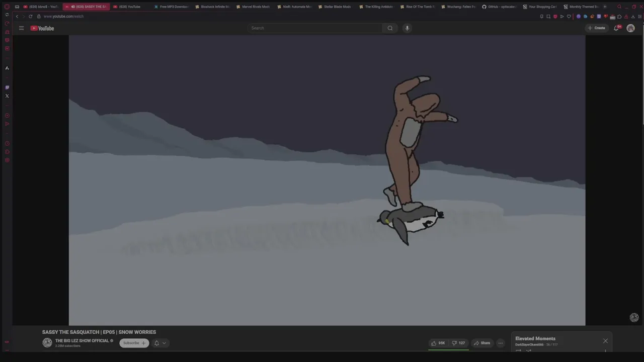The width and height of the screenshot is (644, 362).
Task: Start voice search with the microphone
Action: click(407, 28)
